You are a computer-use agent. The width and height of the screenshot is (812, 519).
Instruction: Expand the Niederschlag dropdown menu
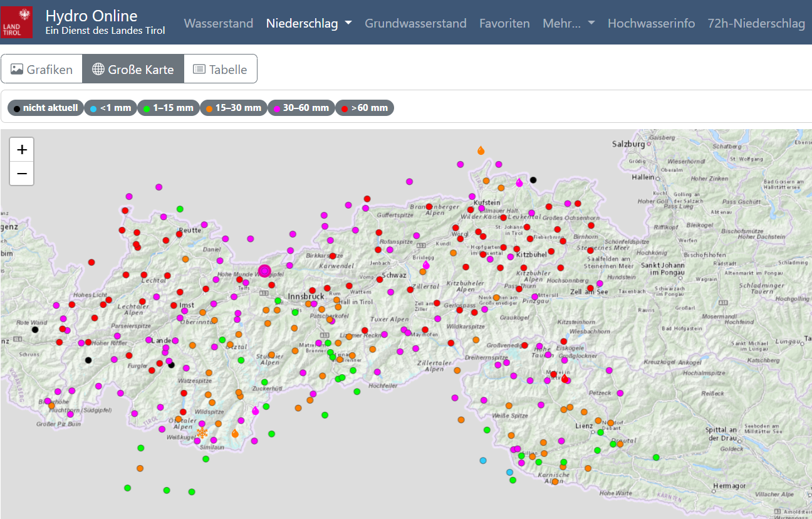[x=309, y=23]
